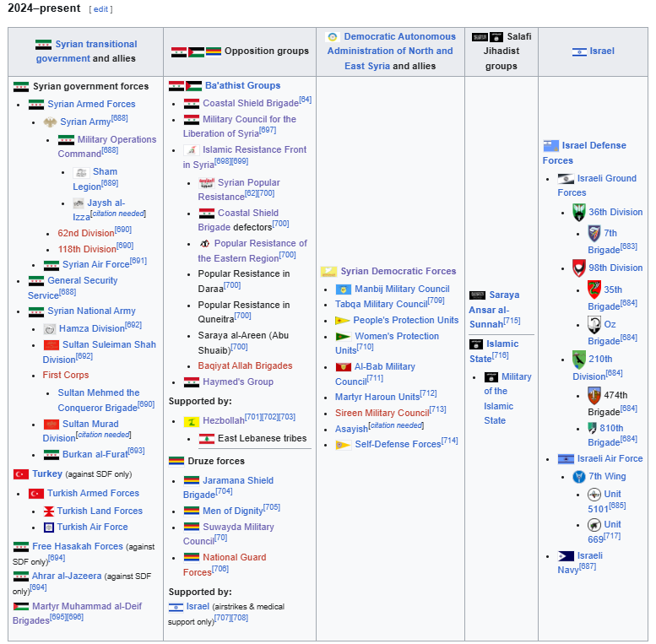The width and height of the screenshot is (656, 644).
Task: Open the red First Corps link
Action: [66, 375]
